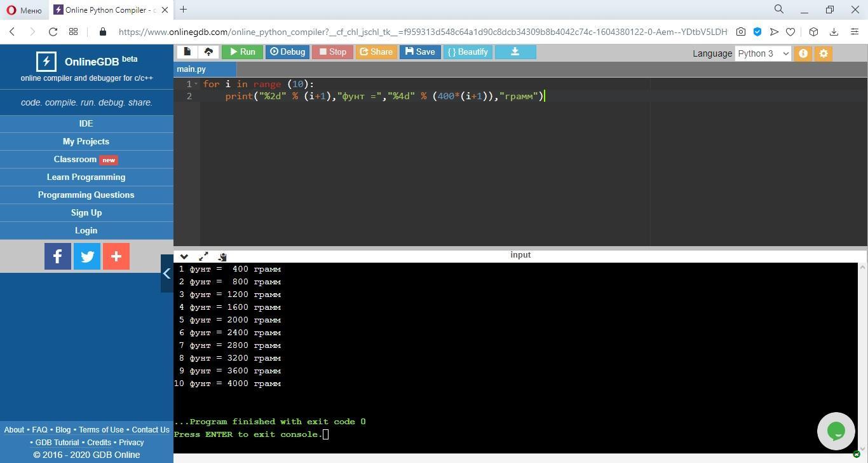Open the About footer link
This screenshot has height=463, width=868.
(x=14, y=430)
